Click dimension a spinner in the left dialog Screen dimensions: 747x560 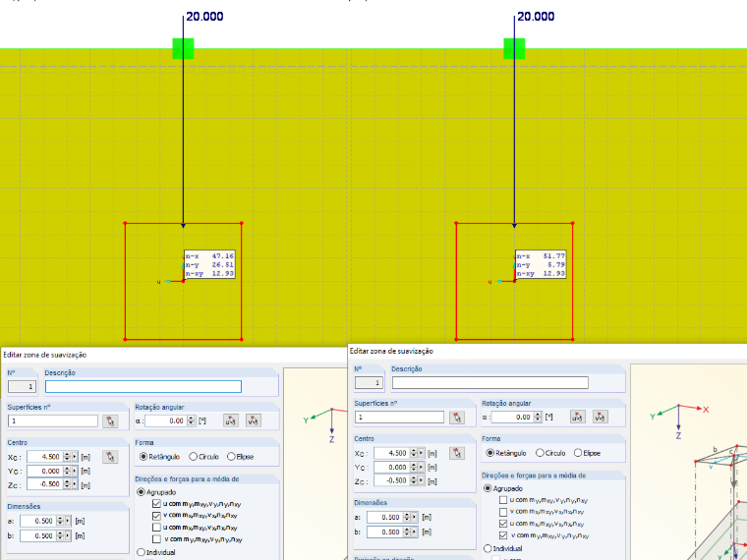pyautogui.click(x=60, y=521)
